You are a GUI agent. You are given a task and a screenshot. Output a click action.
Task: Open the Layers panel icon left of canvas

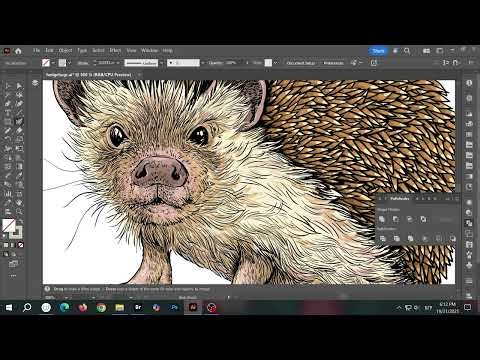(35, 83)
